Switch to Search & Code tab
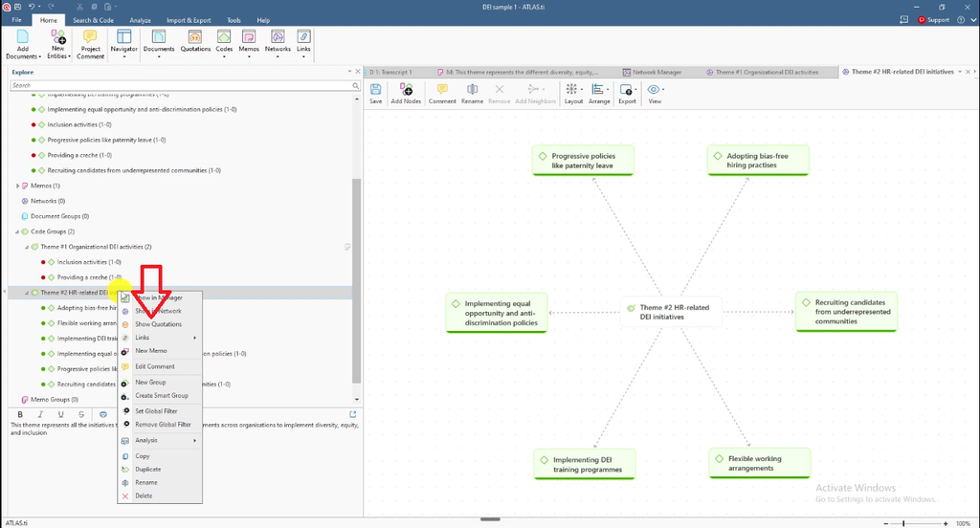This screenshot has height=528, width=980. (93, 20)
